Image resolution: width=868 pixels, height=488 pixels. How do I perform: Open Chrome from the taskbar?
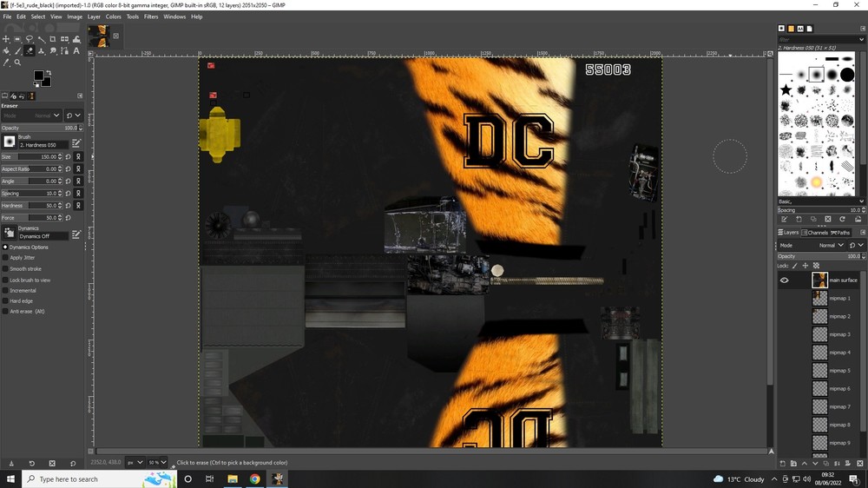coord(254,478)
